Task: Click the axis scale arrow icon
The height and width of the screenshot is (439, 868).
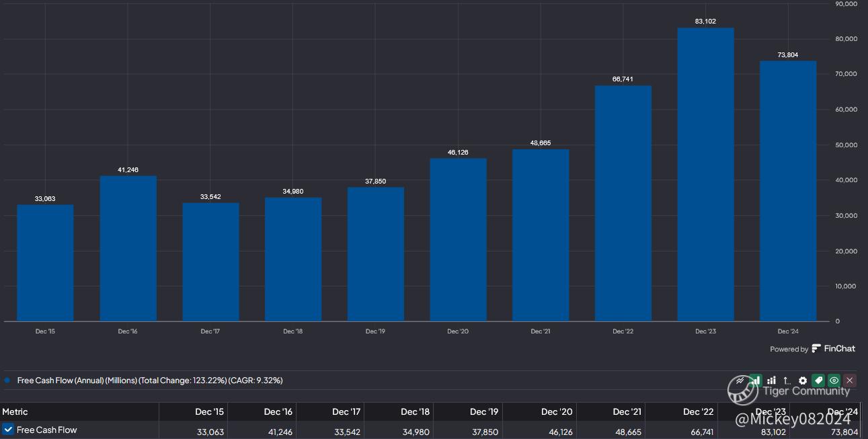Action: click(787, 381)
